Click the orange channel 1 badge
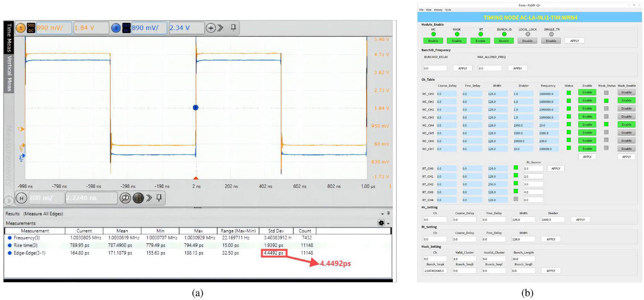644x300 pixels. click(x=21, y=28)
